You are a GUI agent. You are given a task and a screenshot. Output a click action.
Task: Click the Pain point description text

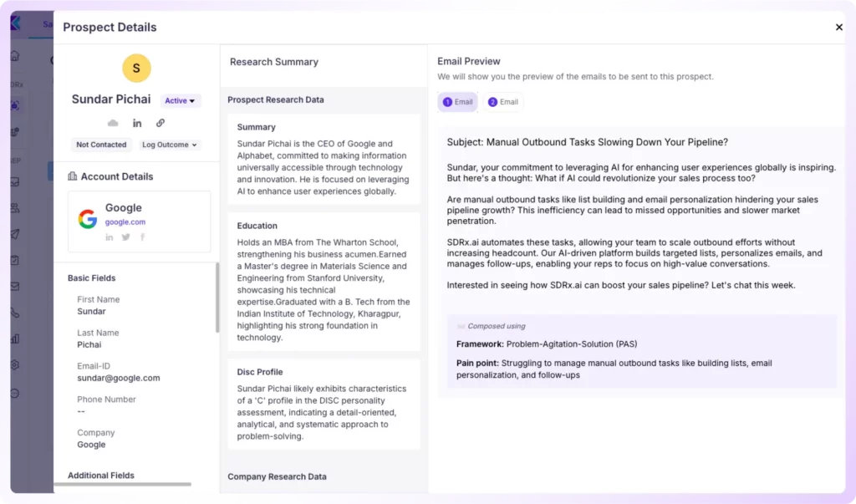614,369
